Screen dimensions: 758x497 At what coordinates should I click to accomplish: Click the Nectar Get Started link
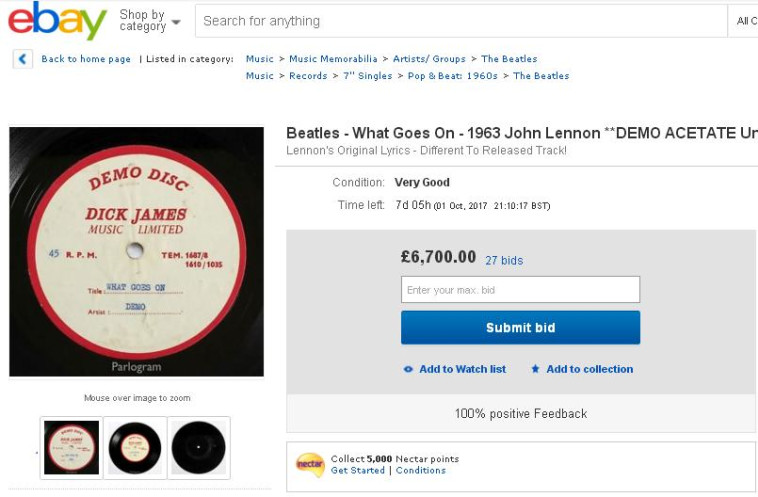[x=358, y=470]
